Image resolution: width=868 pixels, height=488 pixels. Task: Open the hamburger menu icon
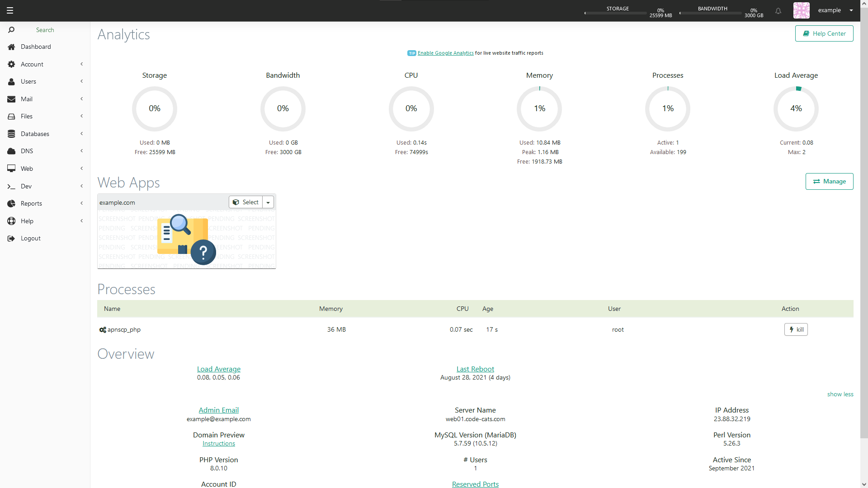point(10,10)
